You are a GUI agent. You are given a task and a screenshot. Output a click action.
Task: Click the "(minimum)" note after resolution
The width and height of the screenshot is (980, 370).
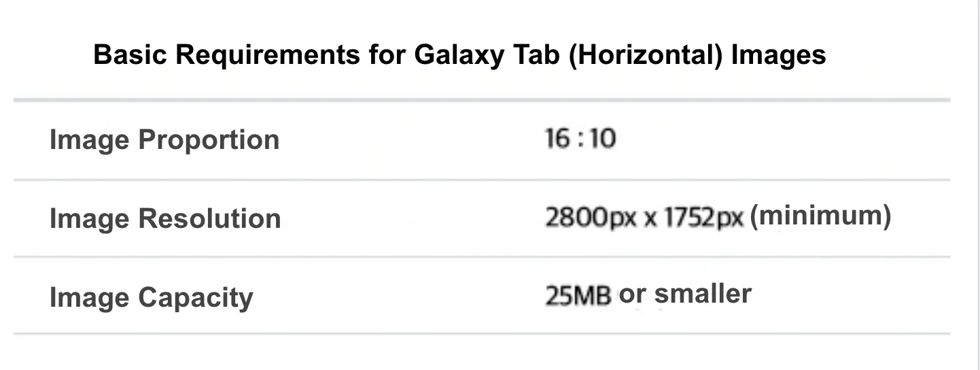coord(820,216)
